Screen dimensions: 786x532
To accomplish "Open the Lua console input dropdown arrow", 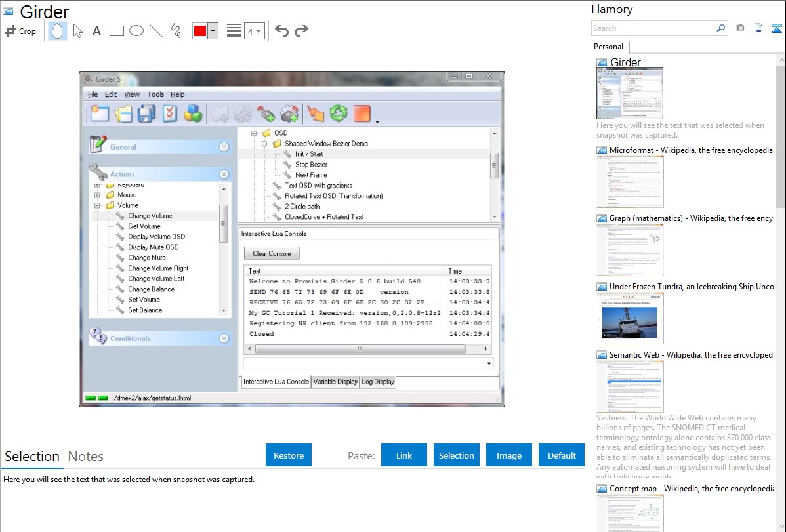I will click(489, 363).
